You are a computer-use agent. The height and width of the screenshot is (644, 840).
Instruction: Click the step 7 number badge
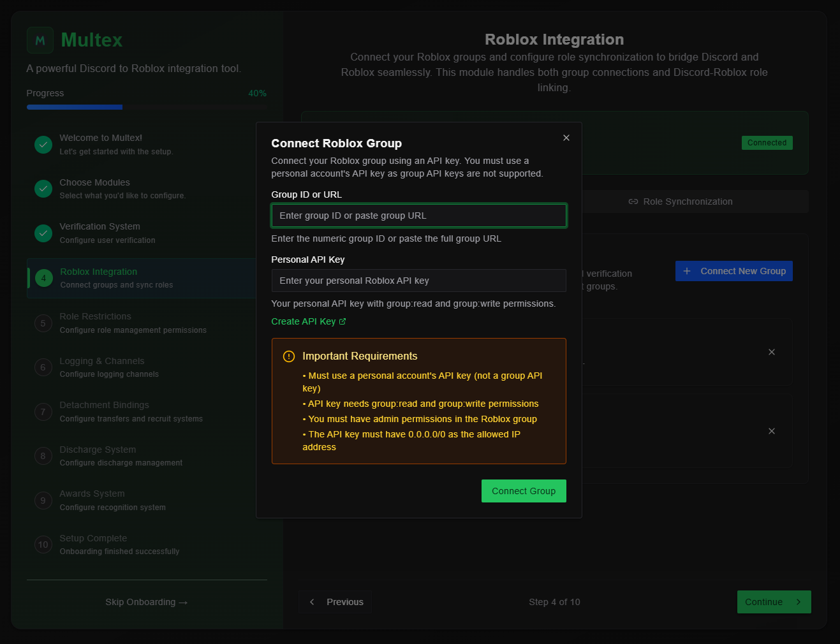pos(43,412)
